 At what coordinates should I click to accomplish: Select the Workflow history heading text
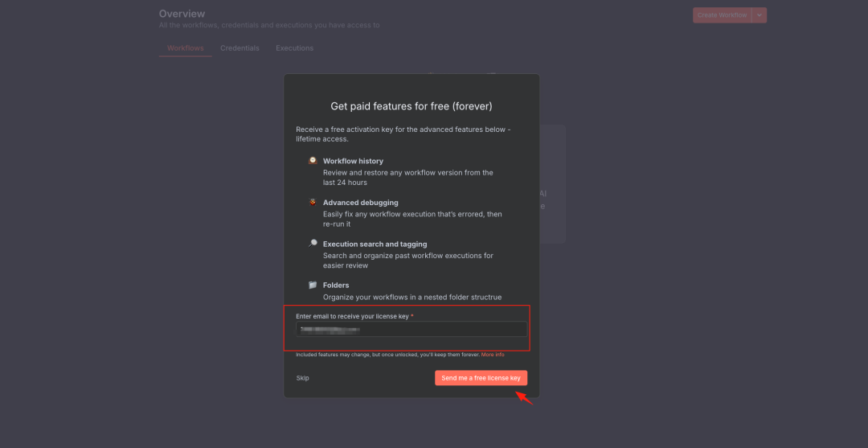pos(353,161)
